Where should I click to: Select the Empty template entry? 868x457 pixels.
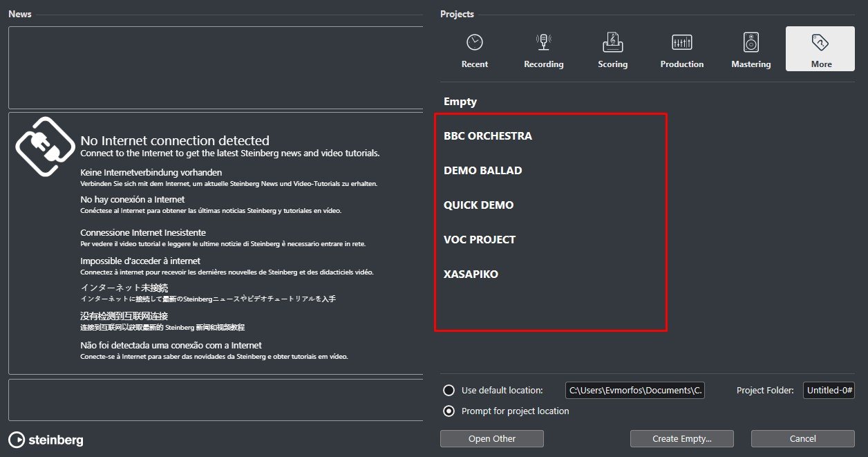pyautogui.click(x=460, y=102)
